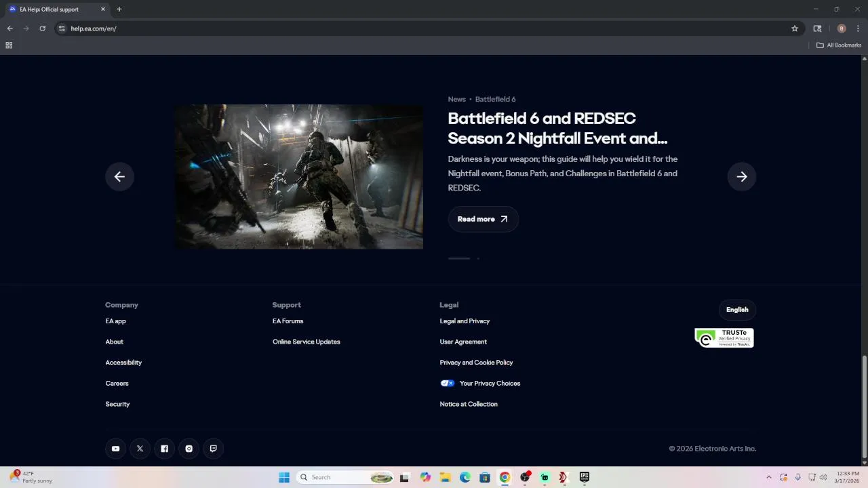Advance to the next news slide arrow
This screenshot has width=868, height=488.
[742, 177]
